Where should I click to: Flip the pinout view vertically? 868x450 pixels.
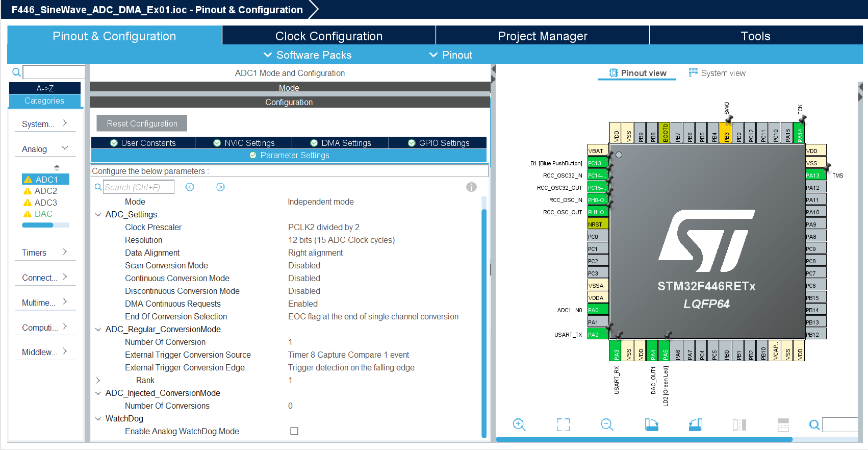tap(783, 424)
